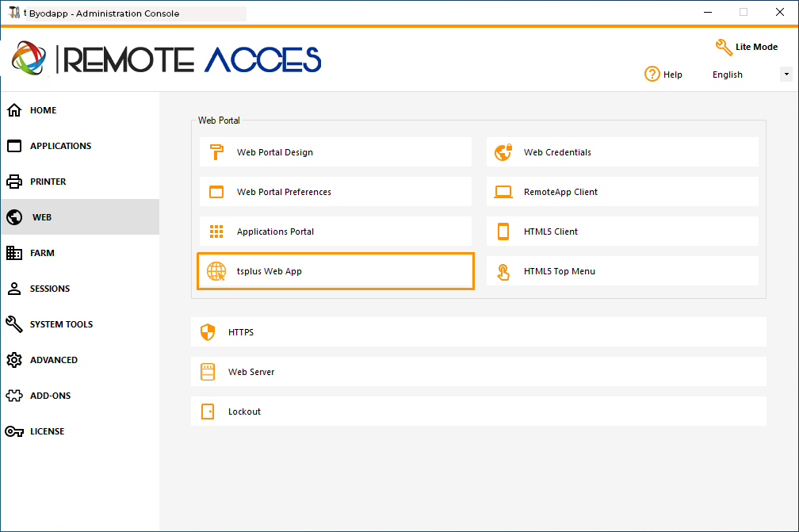The width and height of the screenshot is (799, 532).
Task: Click the RemoteApp Client laptop icon
Action: pos(503,192)
